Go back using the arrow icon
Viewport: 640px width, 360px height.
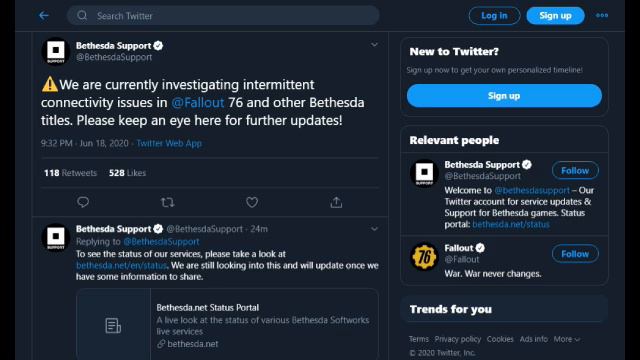click(44, 16)
